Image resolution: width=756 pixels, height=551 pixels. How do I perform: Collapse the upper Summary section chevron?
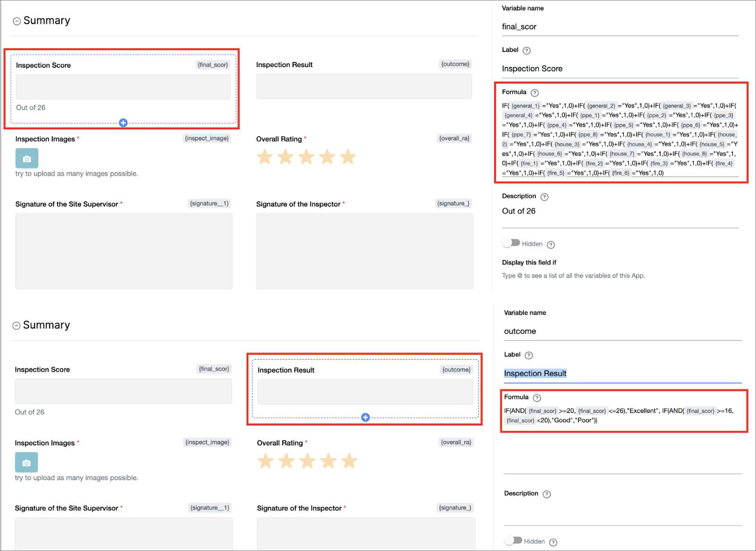click(17, 21)
